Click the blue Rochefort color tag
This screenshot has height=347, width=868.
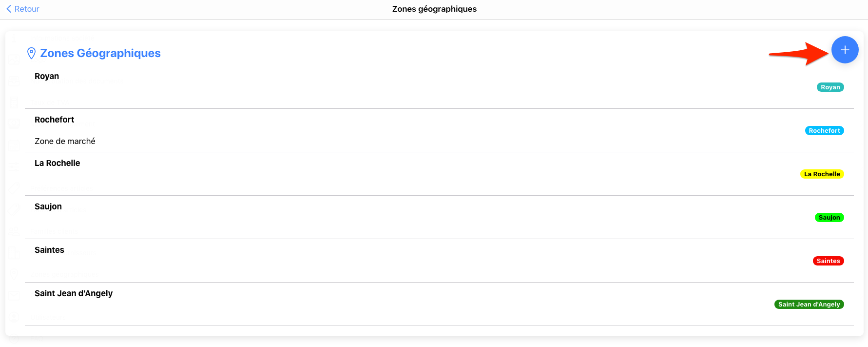[x=824, y=131]
